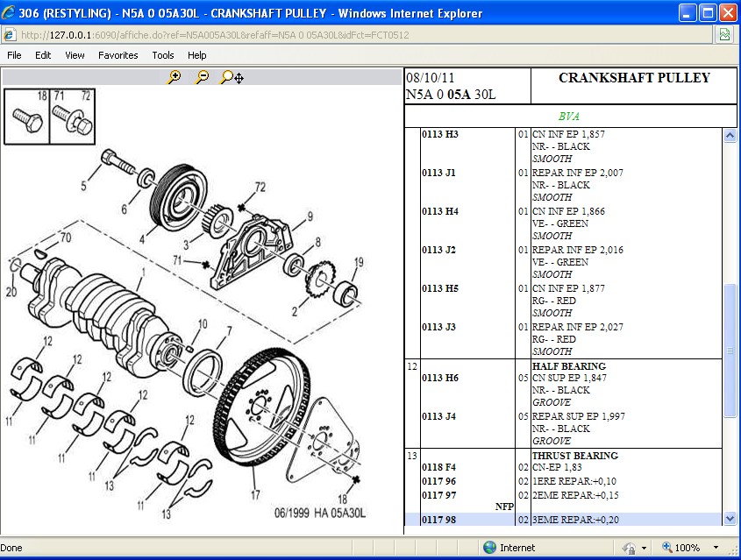
Task: Click diagram callout number 70
Action: [66, 237]
